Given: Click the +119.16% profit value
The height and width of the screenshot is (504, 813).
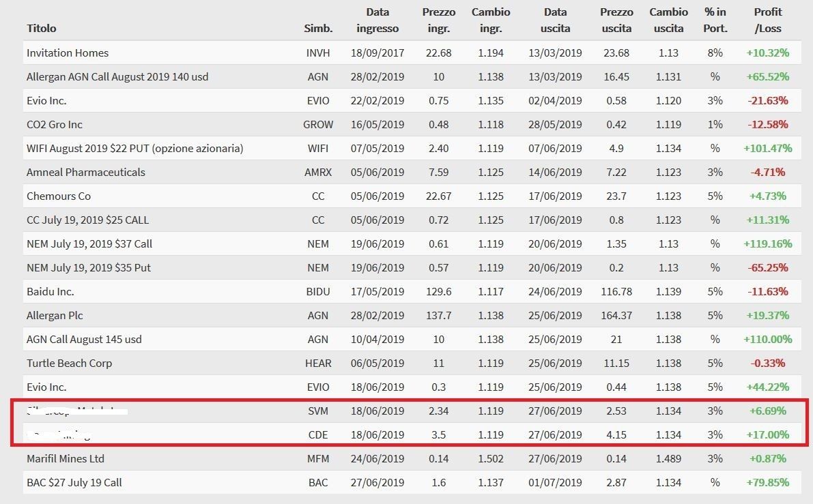Looking at the screenshot, I should tap(768, 243).
